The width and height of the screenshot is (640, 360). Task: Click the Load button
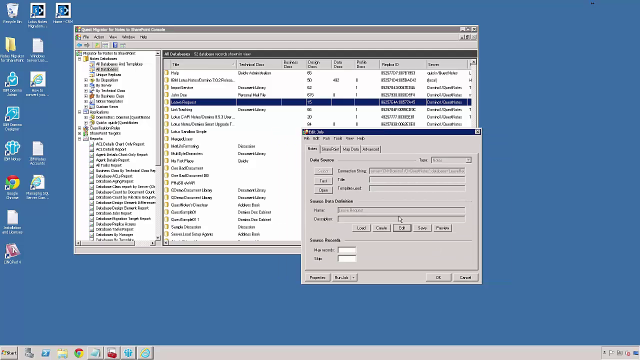(361, 228)
